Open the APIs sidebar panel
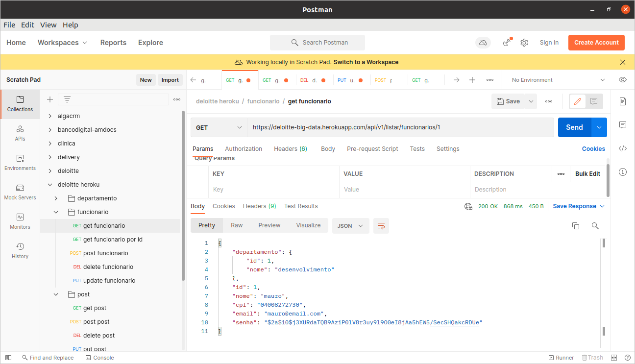This screenshot has height=364, width=635. click(20, 133)
